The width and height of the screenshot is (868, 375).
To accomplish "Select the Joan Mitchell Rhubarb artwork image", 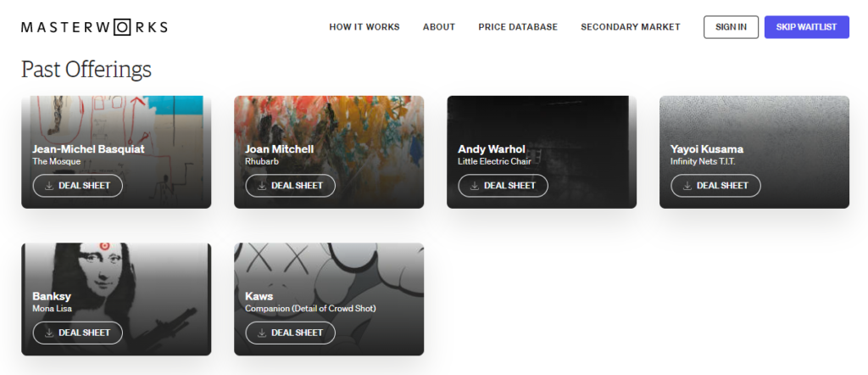I will tap(329, 152).
